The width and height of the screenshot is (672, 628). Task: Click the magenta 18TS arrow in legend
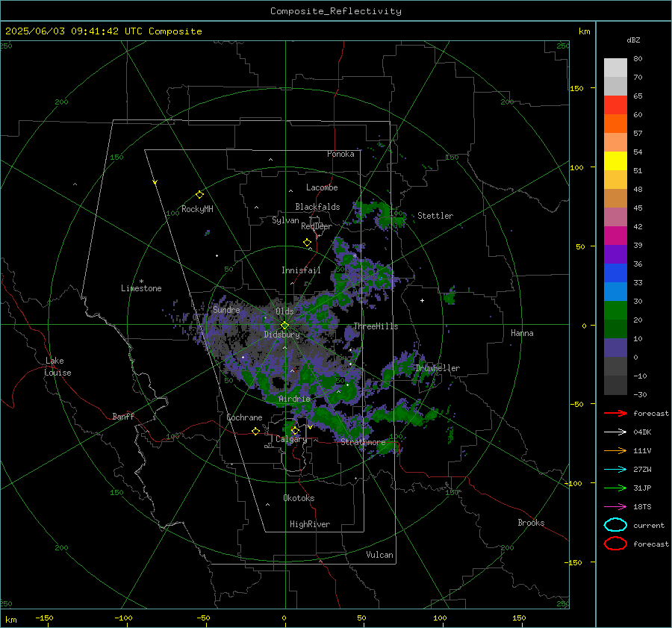pyautogui.click(x=615, y=506)
